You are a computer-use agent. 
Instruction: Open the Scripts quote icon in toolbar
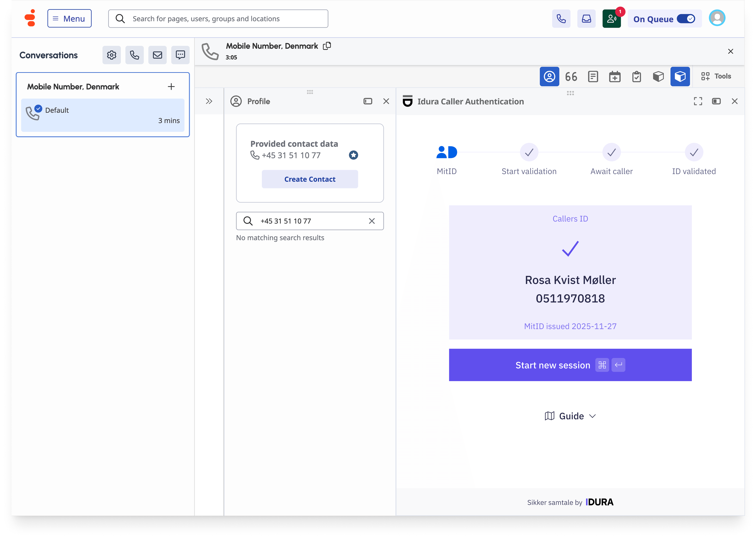pos(571,76)
